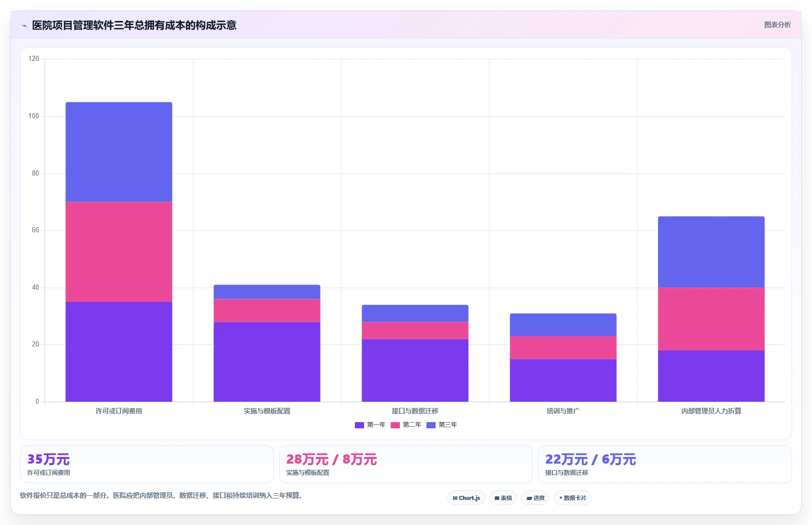
Task: Click the 第三年 segment of 实施与模板配置 bar
Action: coord(267,292)
